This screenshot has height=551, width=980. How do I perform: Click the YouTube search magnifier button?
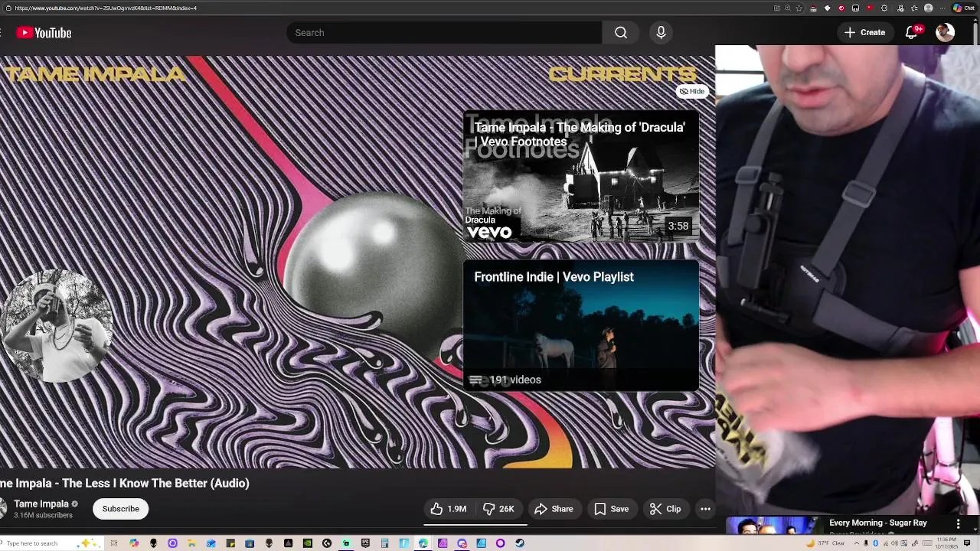[621, 33]
